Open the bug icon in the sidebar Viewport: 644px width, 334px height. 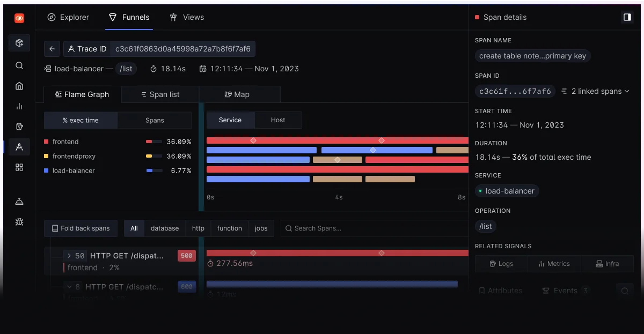[19, 222]
